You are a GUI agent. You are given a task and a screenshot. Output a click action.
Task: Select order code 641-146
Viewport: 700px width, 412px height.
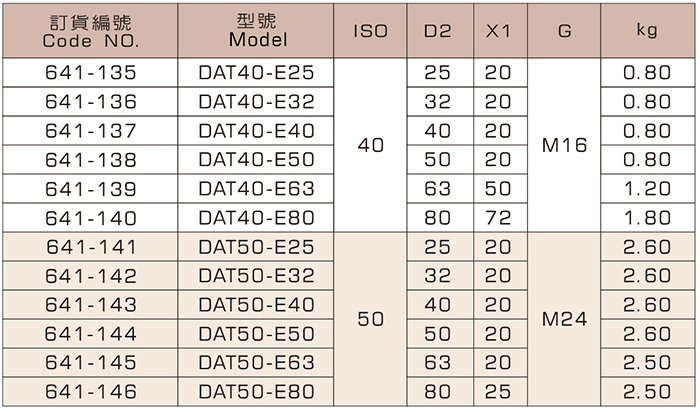coord(91,392)
